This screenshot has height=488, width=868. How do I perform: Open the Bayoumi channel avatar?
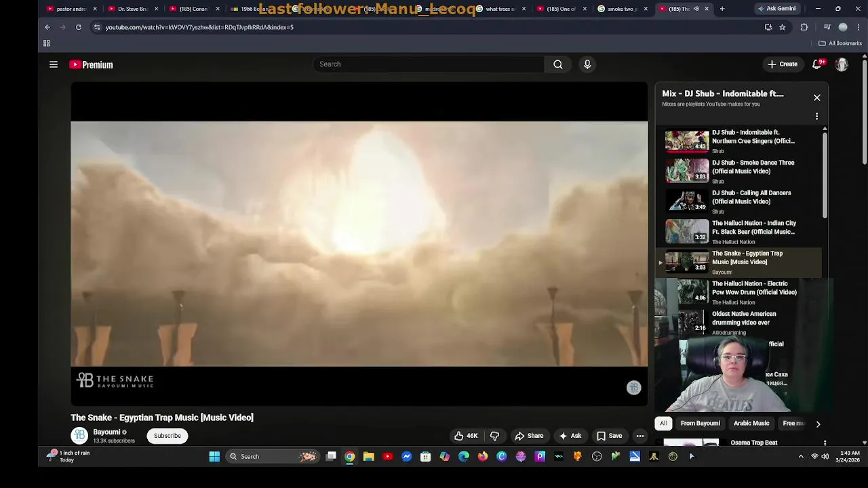pyautogui.click(x=79, y=436)
